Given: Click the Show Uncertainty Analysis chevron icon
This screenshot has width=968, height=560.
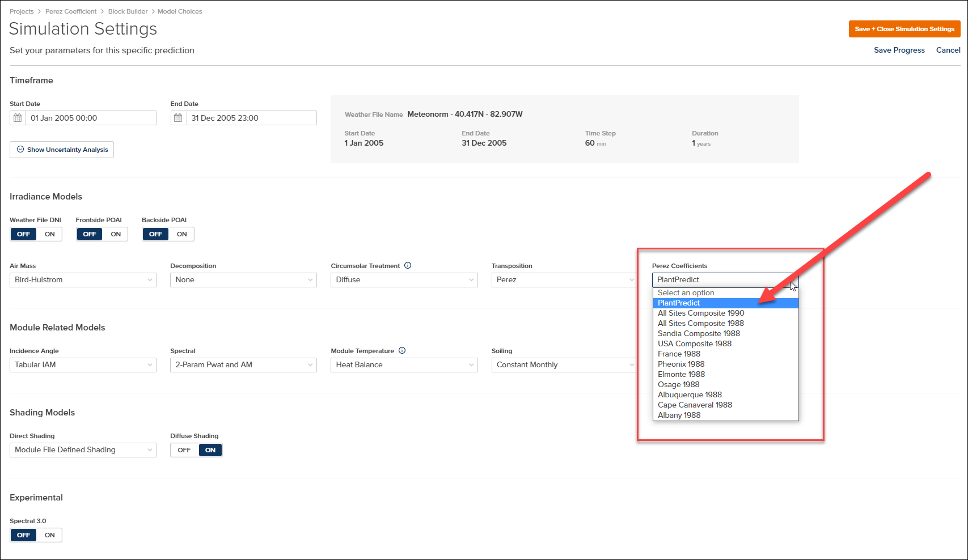Looking at the screenshot, I should coord(20,150).
